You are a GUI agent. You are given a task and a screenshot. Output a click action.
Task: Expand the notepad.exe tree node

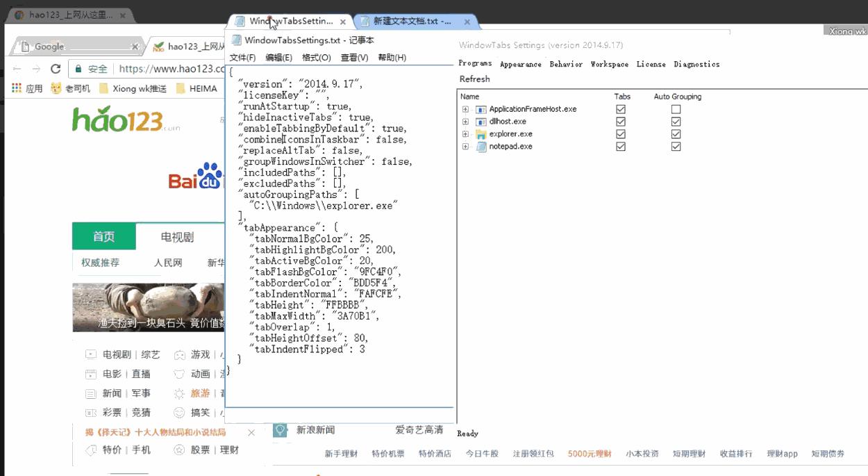click(x=465, y=147)
